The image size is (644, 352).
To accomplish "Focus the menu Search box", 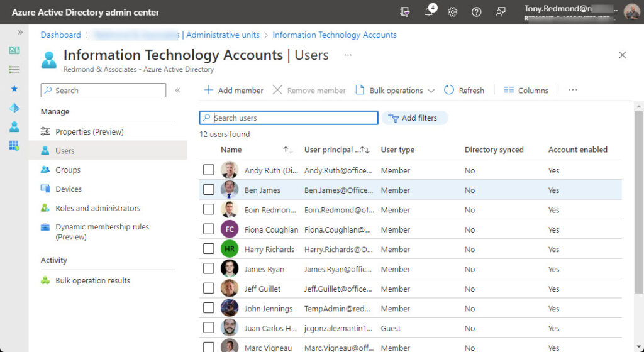I will [x=104, y=91].
